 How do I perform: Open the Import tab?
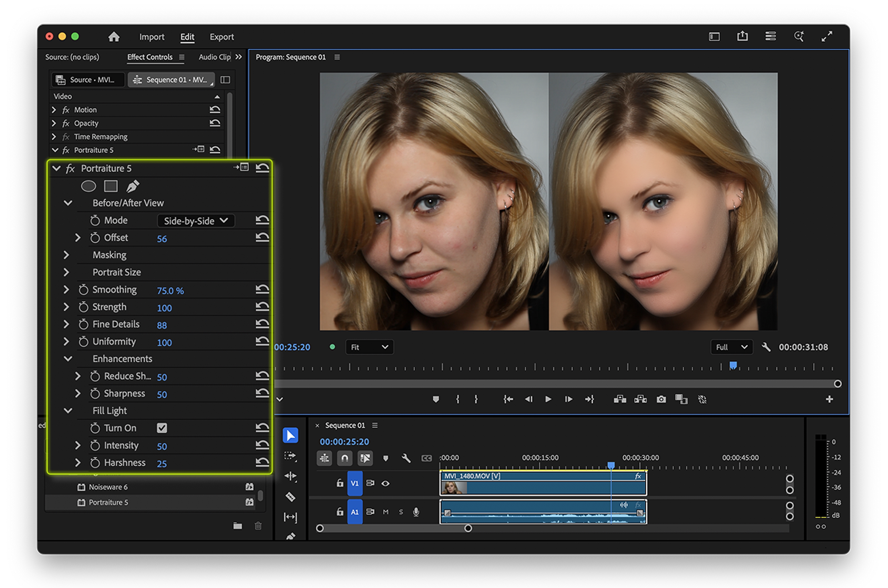(151, 37)
